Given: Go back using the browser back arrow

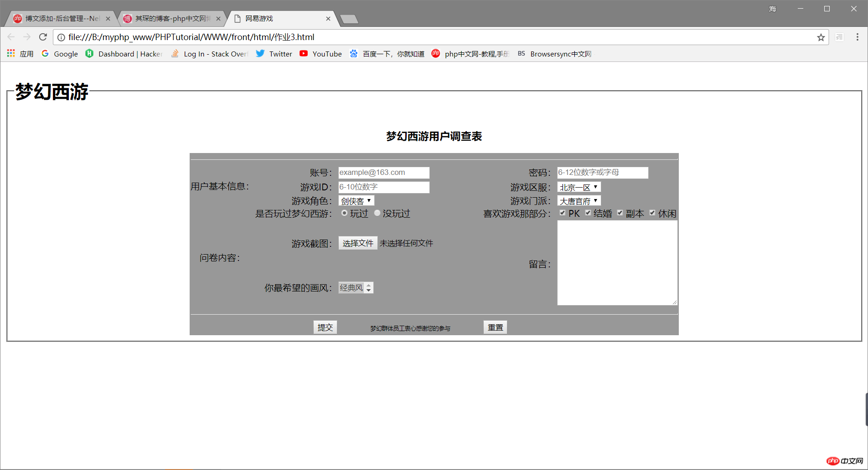Looking at the screenshot, I should 11,37.
